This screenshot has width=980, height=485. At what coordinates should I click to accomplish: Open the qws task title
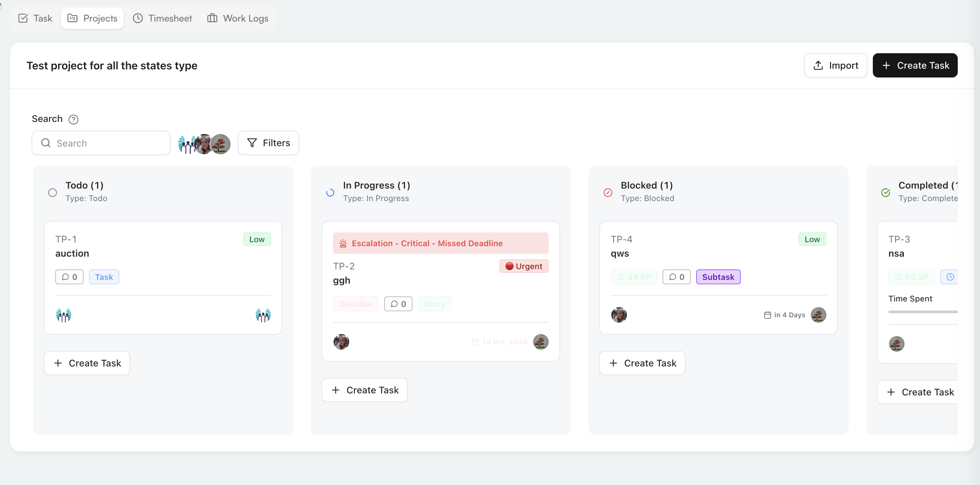click(x=620, y=253)
